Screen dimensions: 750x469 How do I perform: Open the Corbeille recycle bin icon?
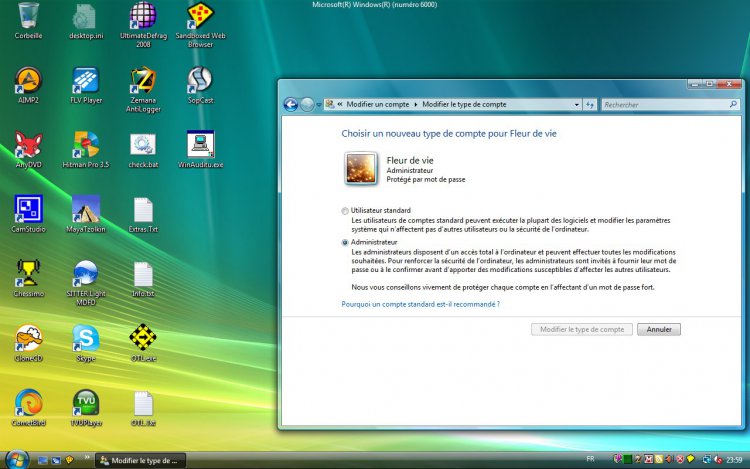(28, 16)
